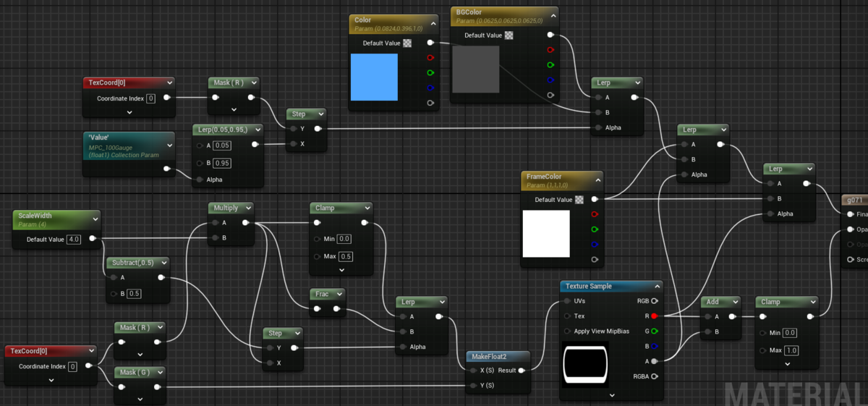Viewport: 868px width, 406px height.
Task: Click the alpha output pin on FrameColor node
Action: pos(595,259)
